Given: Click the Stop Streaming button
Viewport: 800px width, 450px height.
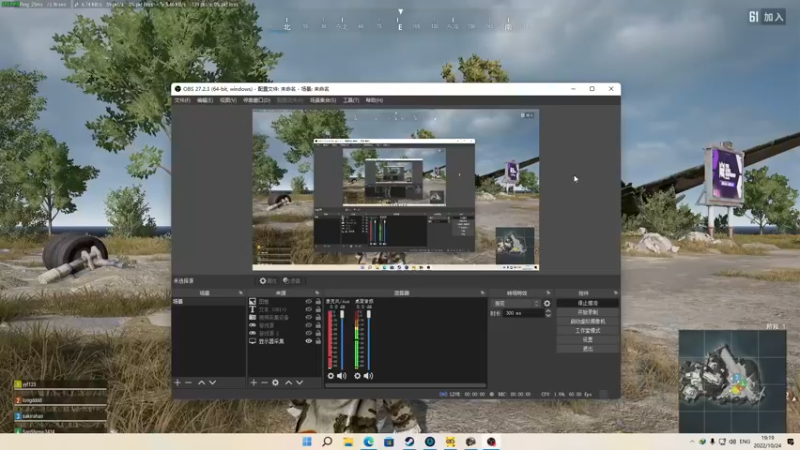Looking at the screenshot, I should tap(587, 303).
